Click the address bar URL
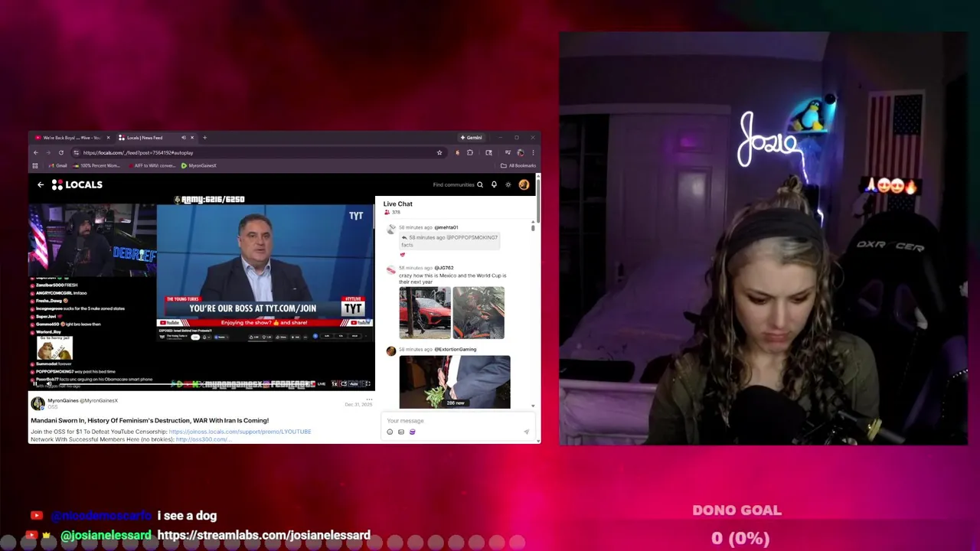This screenshot has width=980, height=551. pyautogui.click(x=138, y=152)
